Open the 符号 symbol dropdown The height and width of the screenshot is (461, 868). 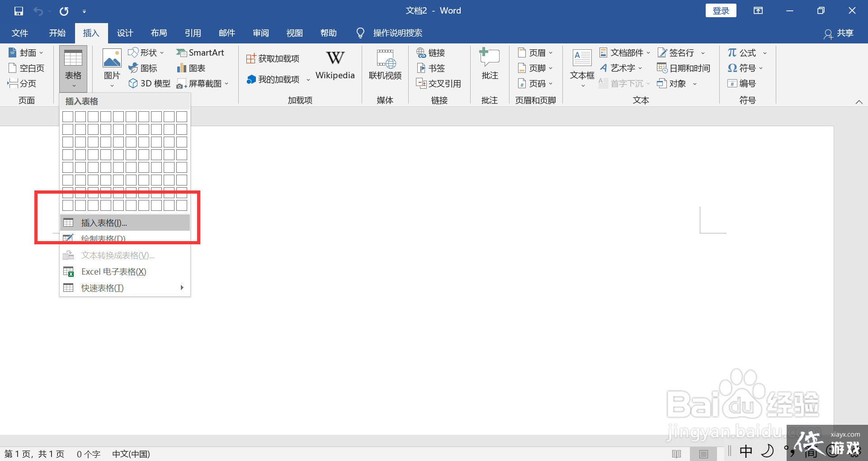[745, 68]
